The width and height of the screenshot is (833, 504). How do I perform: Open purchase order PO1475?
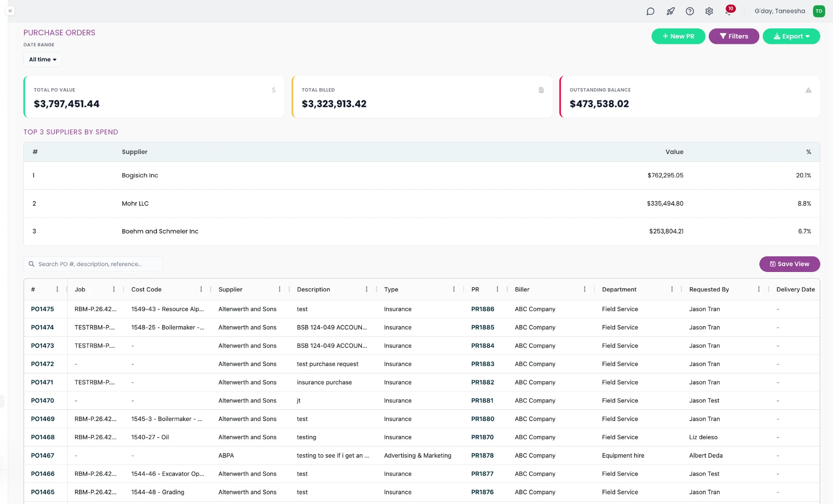tap(42, 309)
